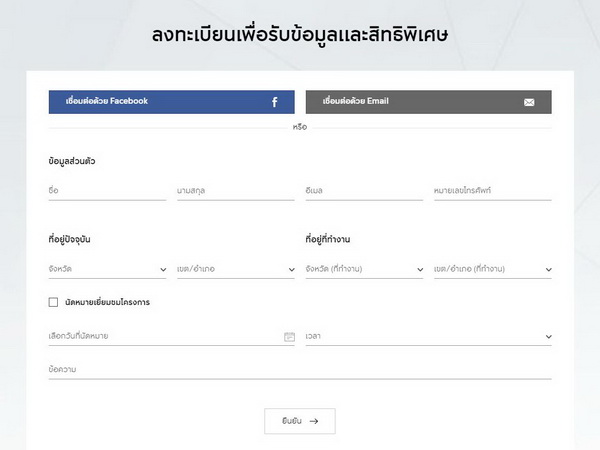The width and height of the screenshot is (600, 450).
Task: Select the หมายเลขโทรศัพท์ phone number field
Action: [492, 190]
